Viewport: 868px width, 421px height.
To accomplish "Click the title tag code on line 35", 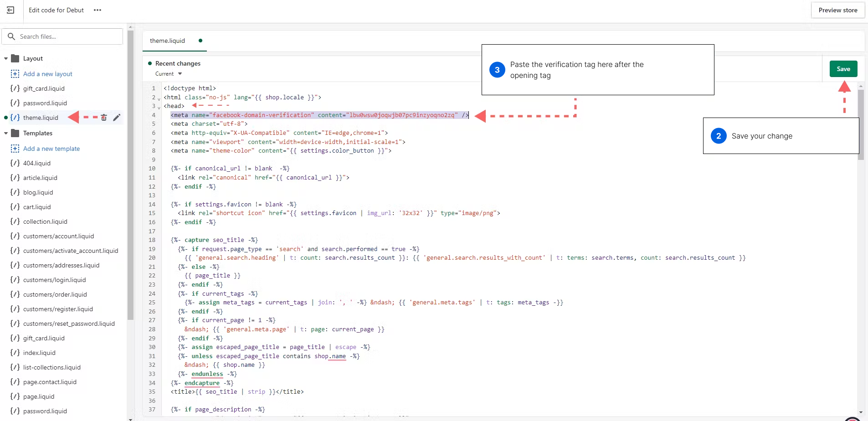I will [237, 392].
